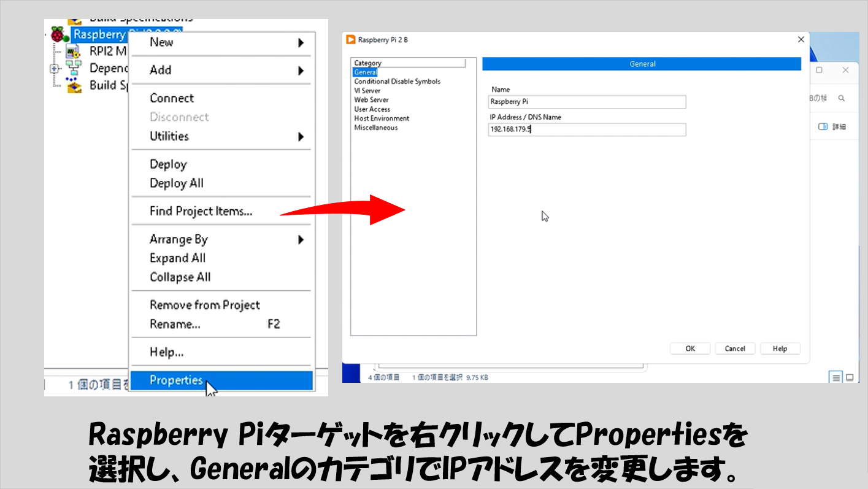Select User Access category

pos(372,109)
